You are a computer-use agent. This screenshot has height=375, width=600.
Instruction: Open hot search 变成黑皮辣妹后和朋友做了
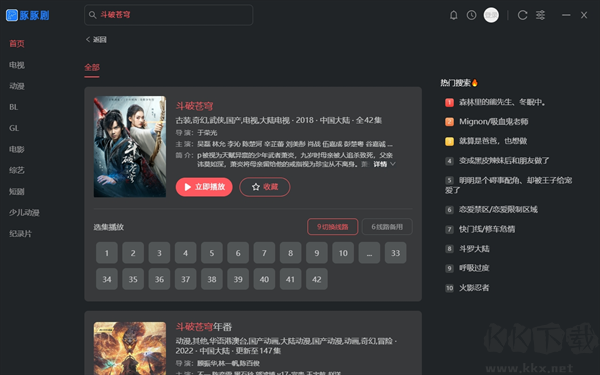click(504, 161)
